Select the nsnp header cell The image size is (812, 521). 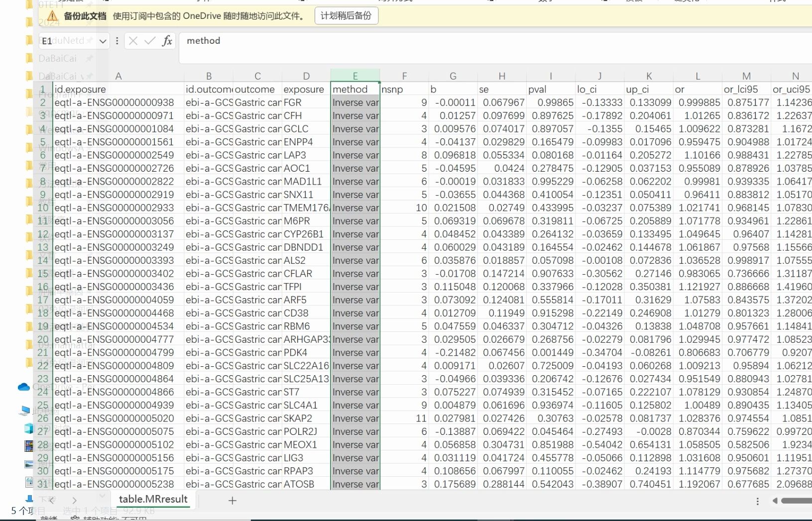click(x=404, y=89)
